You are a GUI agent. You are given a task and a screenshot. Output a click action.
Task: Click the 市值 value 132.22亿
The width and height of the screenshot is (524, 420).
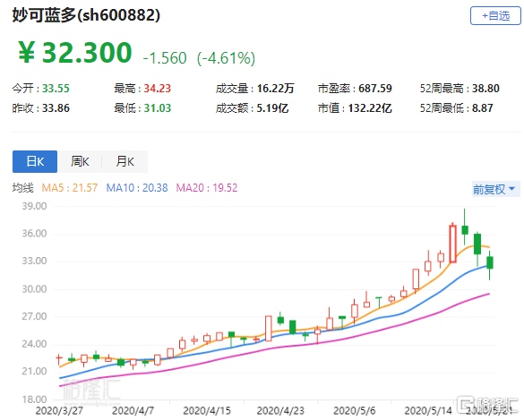[x=370, y=108]
